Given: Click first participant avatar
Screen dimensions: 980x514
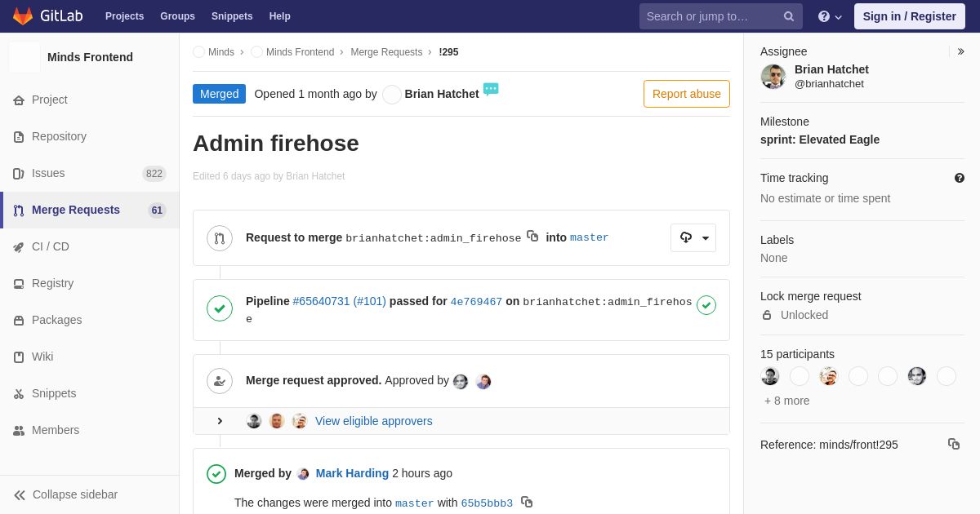Looking at the screenshot, I should 770,376.
